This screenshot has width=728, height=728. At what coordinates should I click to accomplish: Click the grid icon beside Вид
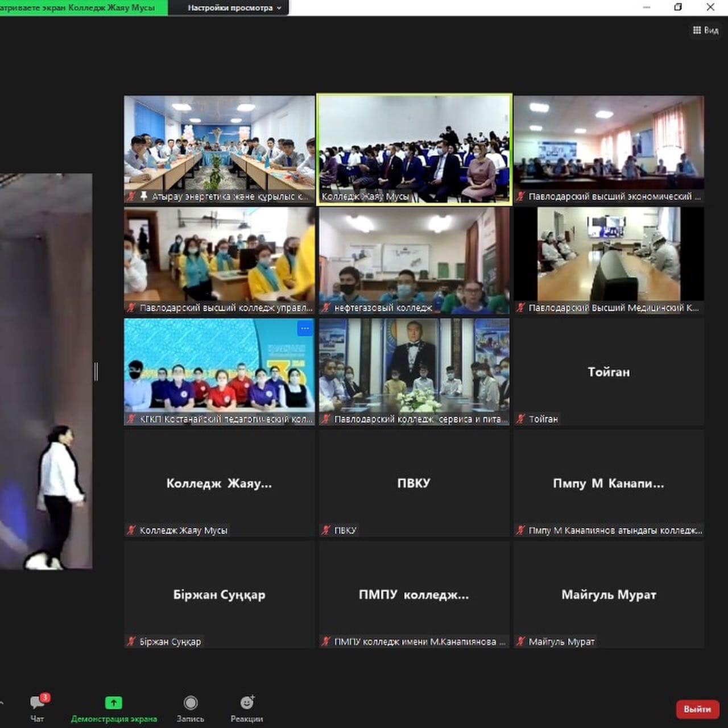pyautogui.click(x=697, y=30)
